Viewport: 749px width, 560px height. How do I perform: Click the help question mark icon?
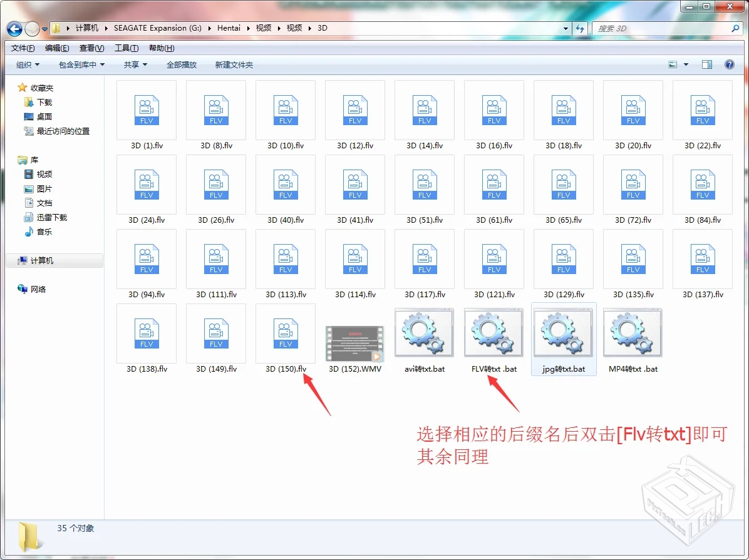[729, 64]
